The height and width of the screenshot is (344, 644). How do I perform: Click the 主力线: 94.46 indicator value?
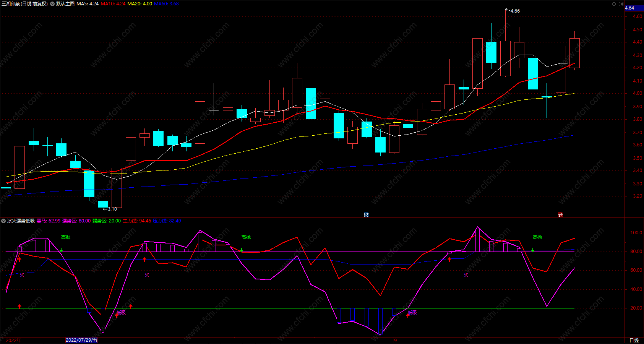tap(137, 221)
